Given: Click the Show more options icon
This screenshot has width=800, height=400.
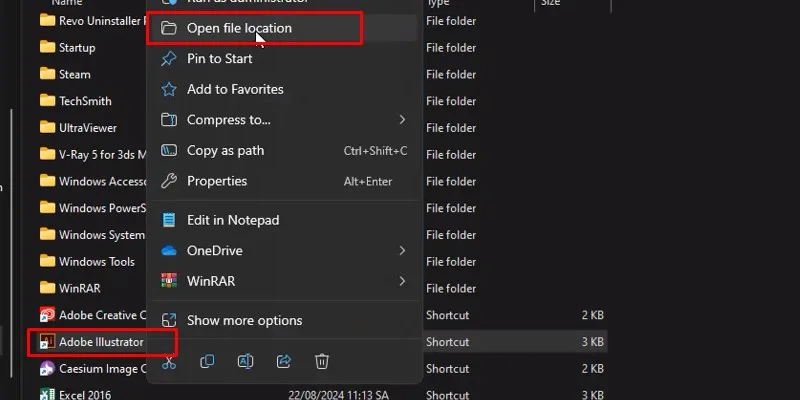Looking at the screenshot, I should click(x=169, y=320).
